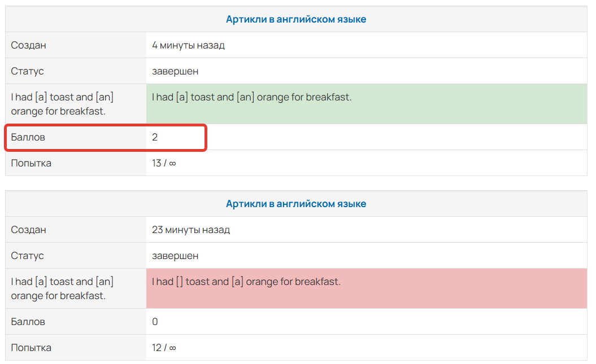Image resolution: width=596 pixels, height=364 pixels.
Task: Open the first 'Артикли в английском языке' link
Action: point(295,19)
